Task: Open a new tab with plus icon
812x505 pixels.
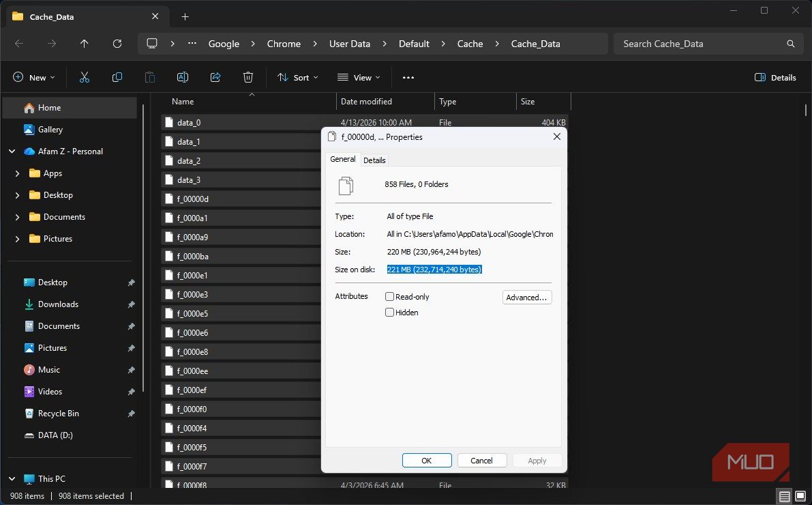Action: pyautogui.click(x=185, y=16)
